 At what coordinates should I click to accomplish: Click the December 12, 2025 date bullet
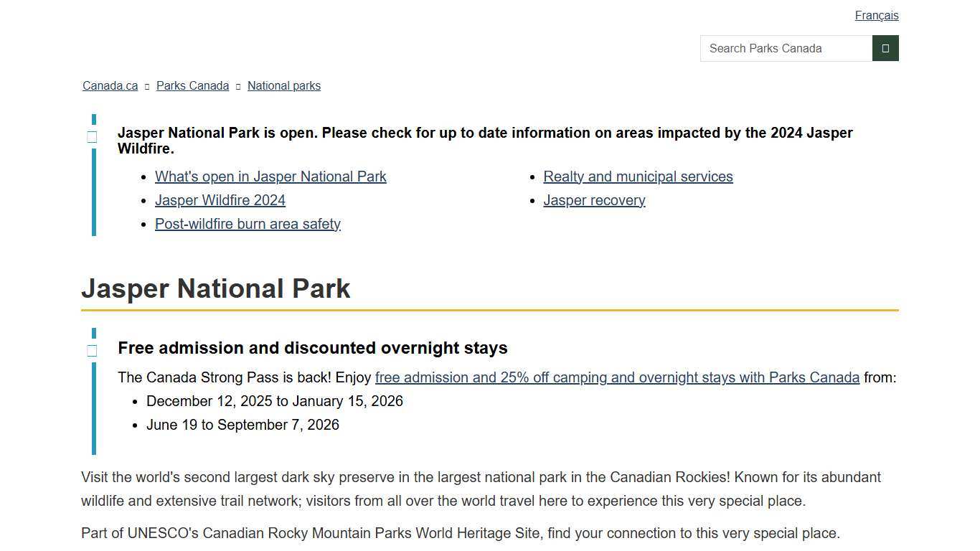(x=275, y=401)
